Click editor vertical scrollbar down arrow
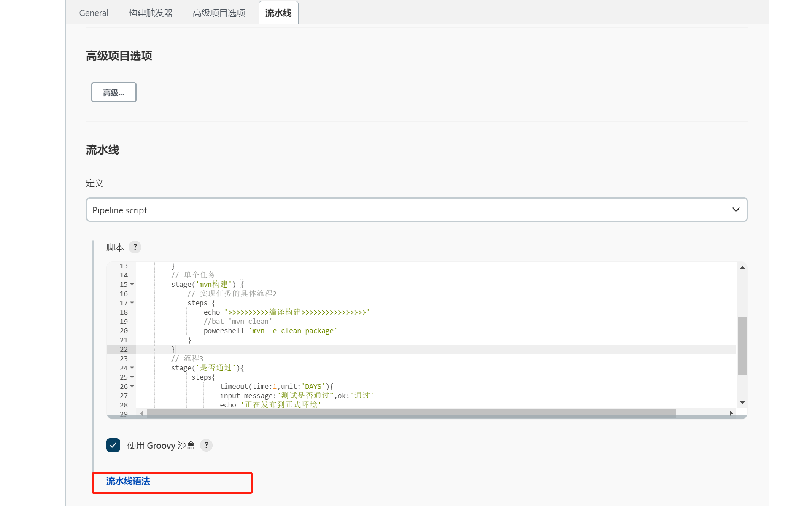 742,403
